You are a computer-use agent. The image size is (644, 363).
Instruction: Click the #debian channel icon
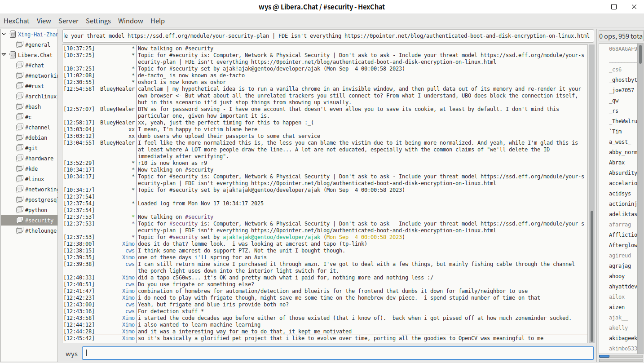click(x=19, y=137)
